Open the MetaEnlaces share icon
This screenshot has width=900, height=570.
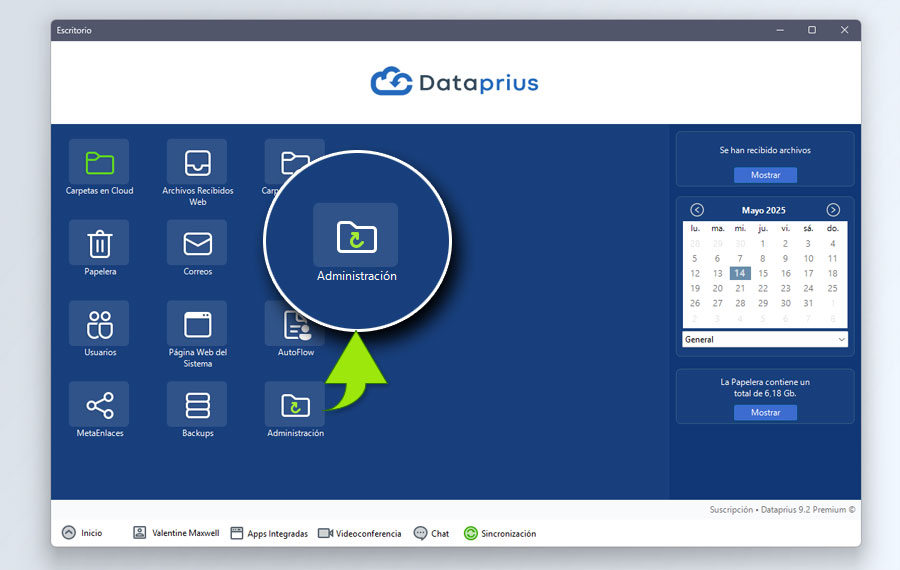(x=99, y=405)
